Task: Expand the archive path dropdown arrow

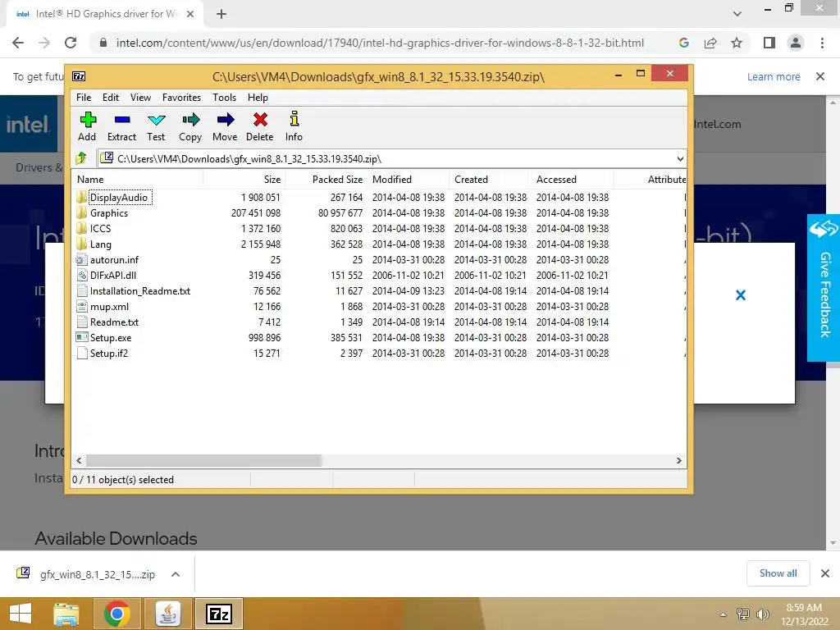Action: click(680, 158)
